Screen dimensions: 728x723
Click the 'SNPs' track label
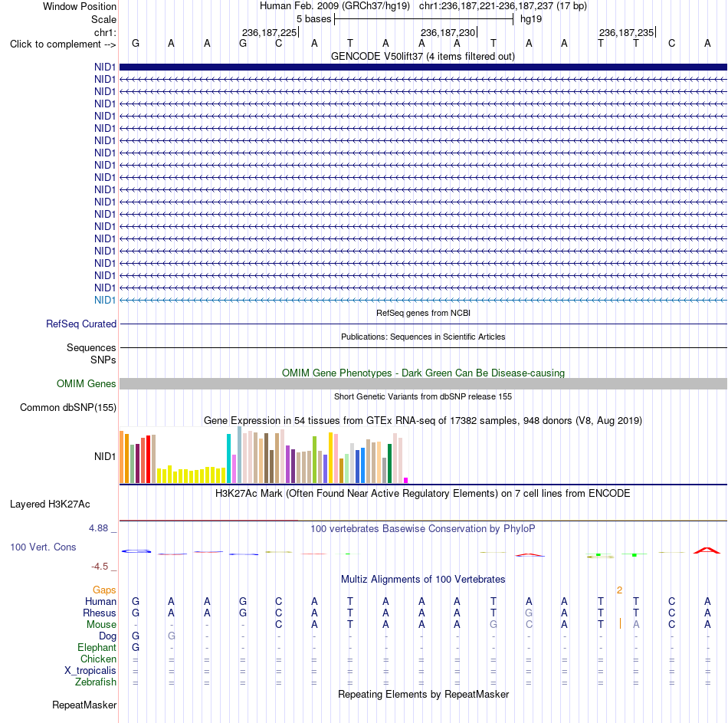pos(103,360)
